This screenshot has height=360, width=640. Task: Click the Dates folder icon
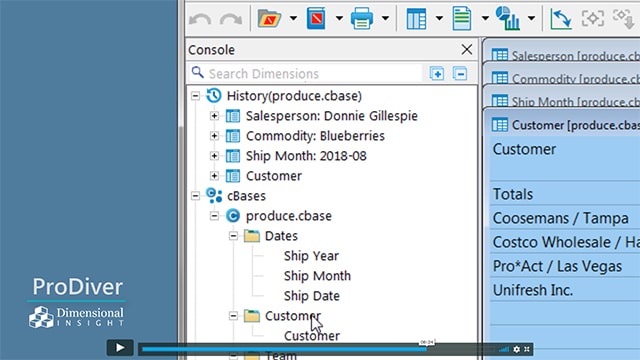[x=252, y=236]
